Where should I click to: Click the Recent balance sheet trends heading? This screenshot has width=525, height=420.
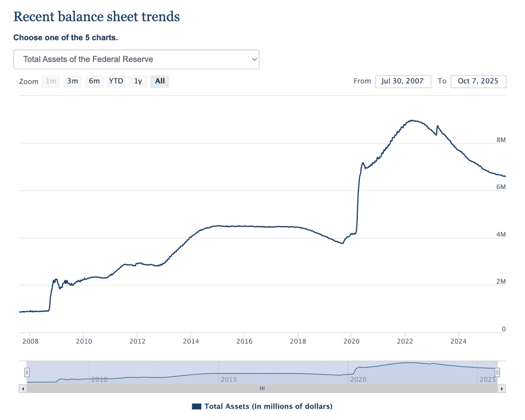click(97, 17)
